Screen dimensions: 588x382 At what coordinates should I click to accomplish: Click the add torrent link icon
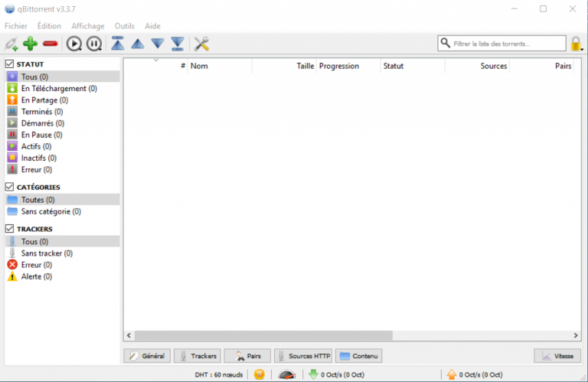(x=11, y=44)
